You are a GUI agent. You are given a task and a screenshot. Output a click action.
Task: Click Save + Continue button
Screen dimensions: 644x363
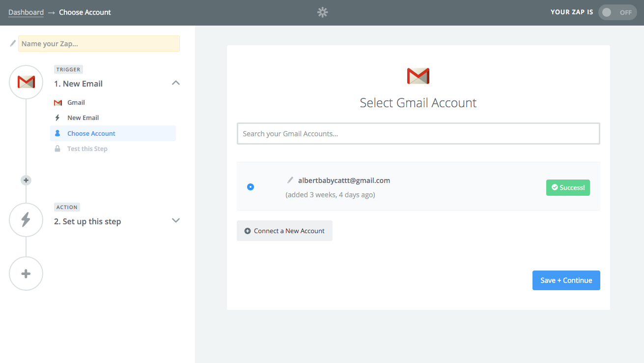click(566, 280)
